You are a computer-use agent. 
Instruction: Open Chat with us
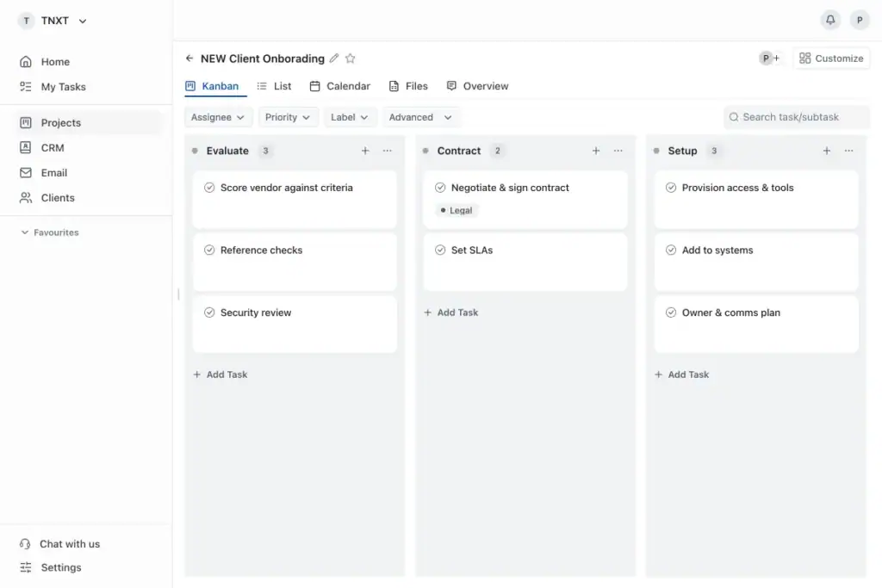point(59,544)
